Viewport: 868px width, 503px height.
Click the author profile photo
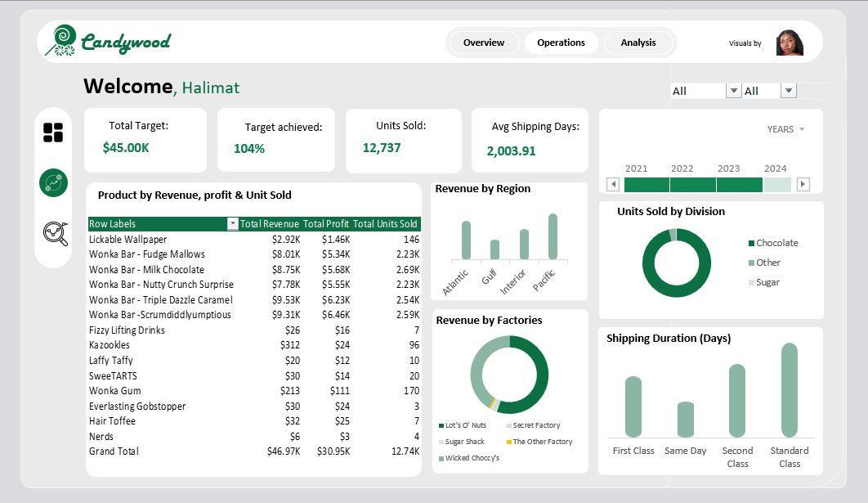coord(790,43)
